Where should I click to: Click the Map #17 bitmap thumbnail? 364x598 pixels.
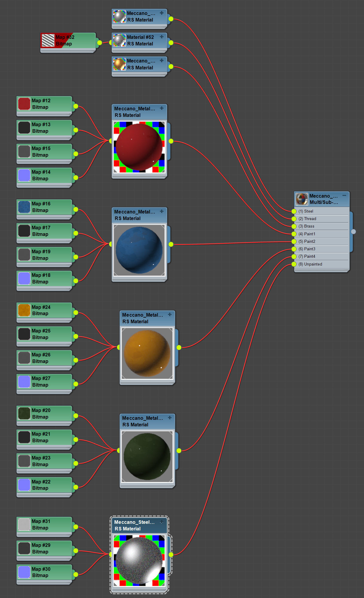pos(24,231)
